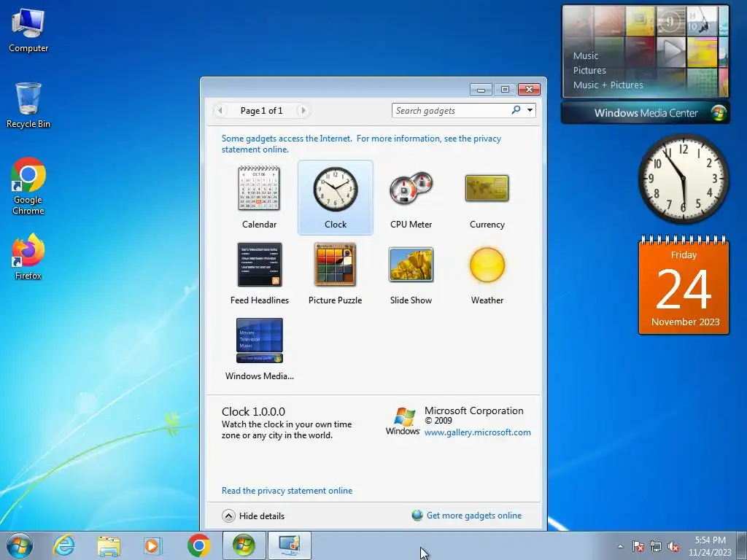Open www.gallery.microsoft.com link
This screenshot has height=560, width=747.
pos(477,432)
